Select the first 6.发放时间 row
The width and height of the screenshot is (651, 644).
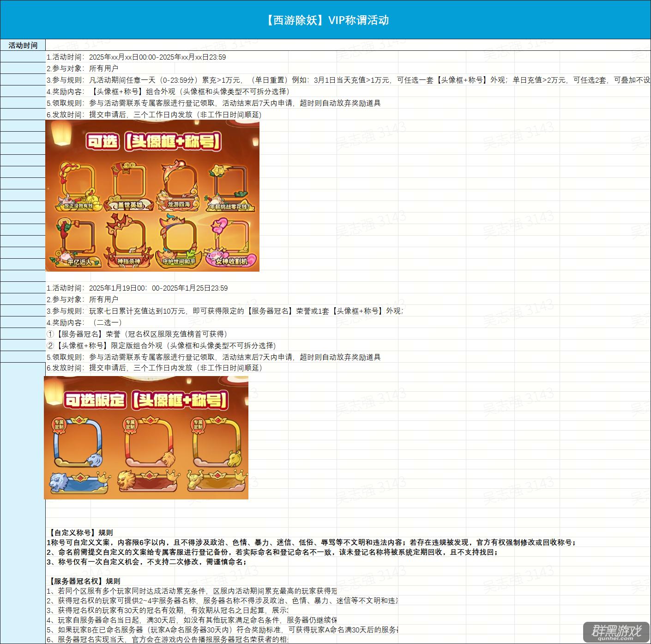[x=154, y=115]
